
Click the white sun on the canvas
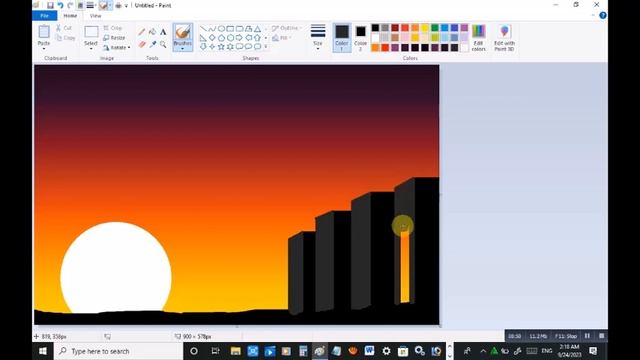click(x=116, y=267)
